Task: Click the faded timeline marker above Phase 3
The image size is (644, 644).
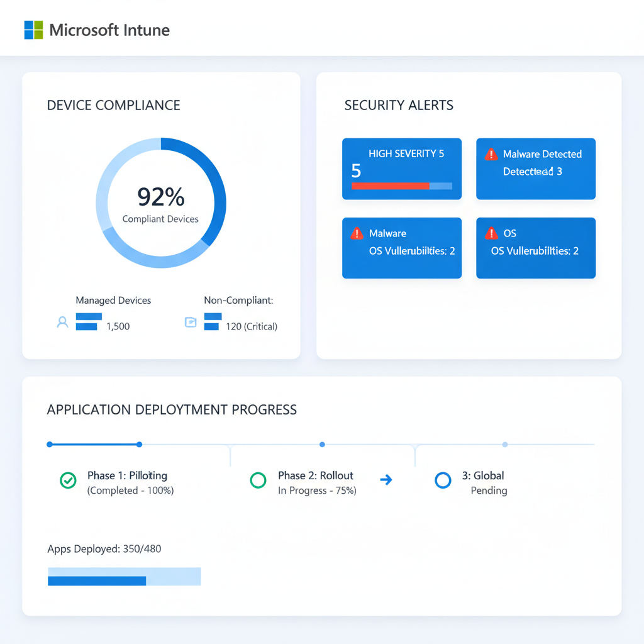Action: [505, 445]
